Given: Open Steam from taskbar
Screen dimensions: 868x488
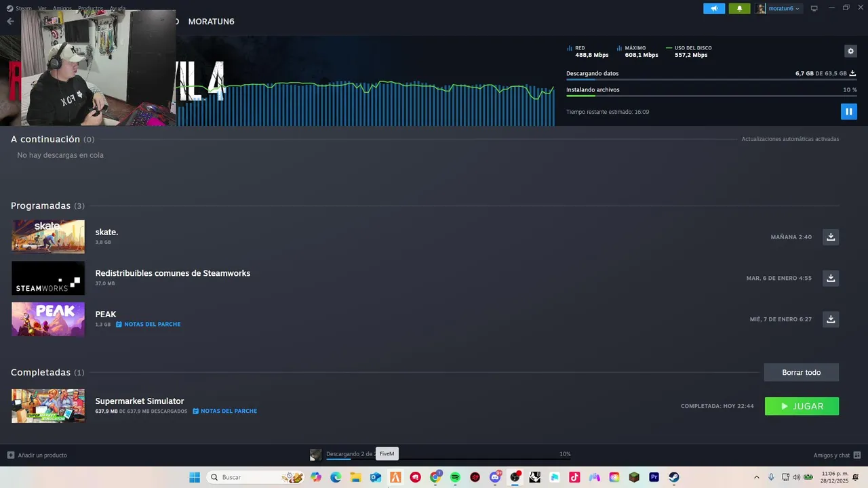Looking at the screenshot, I should pos(673,477).
